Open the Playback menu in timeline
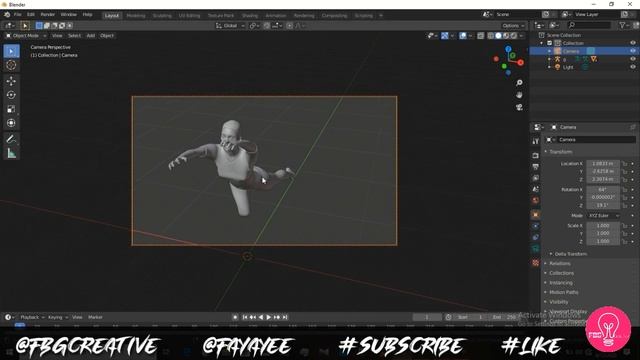 pyautogui.click(x=32, y=317)
